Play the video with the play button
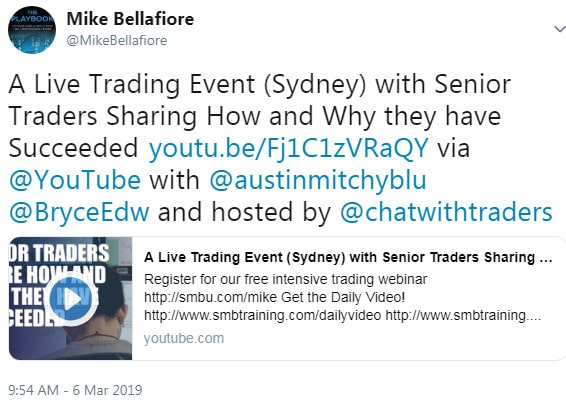 pos(73,299)
